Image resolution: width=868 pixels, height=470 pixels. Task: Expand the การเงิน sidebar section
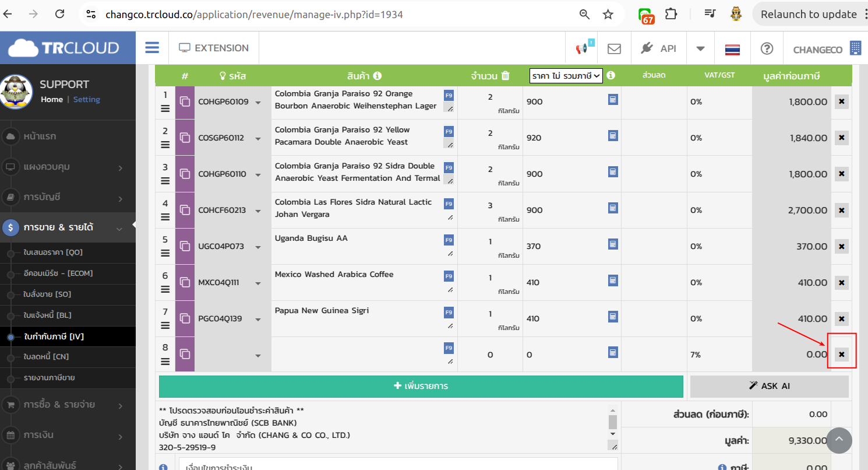(68, 435)
